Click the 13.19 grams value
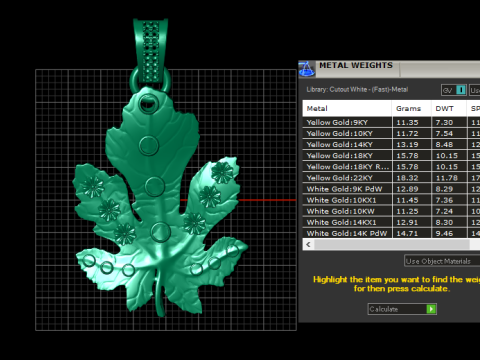Screen dimensions: 480x360 point(407,145)
